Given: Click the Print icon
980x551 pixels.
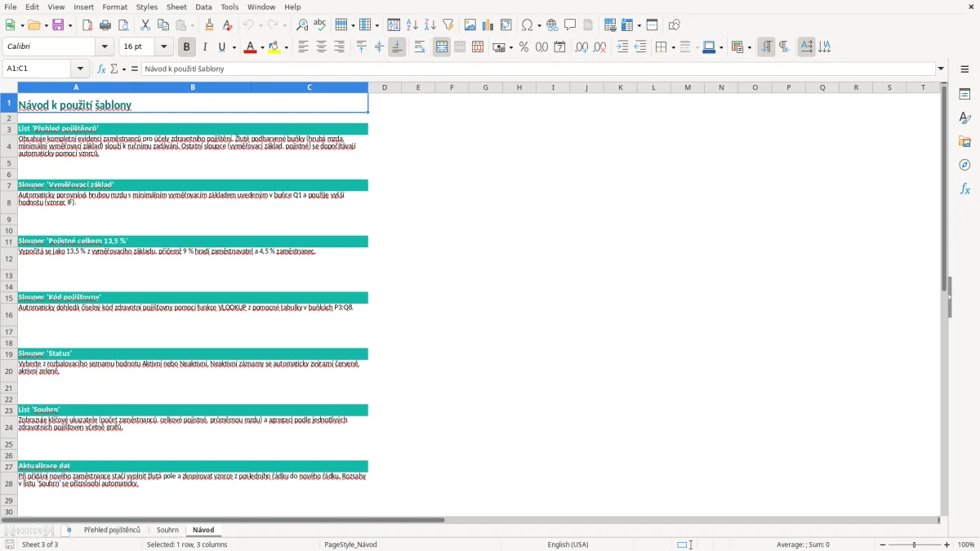Looking at the screenshot, I should pyautogui.click(x=105, y=25).
